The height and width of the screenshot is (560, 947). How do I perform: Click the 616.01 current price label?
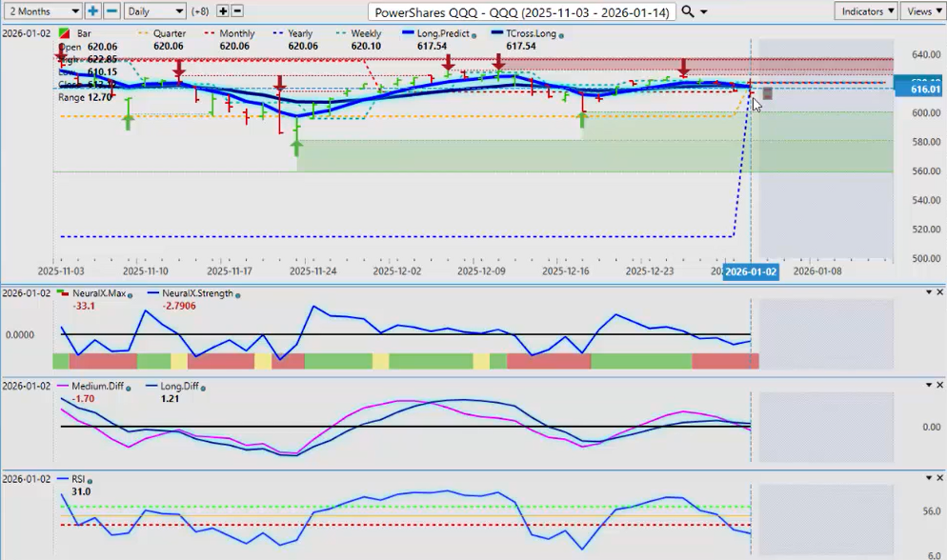pos(918,90)
